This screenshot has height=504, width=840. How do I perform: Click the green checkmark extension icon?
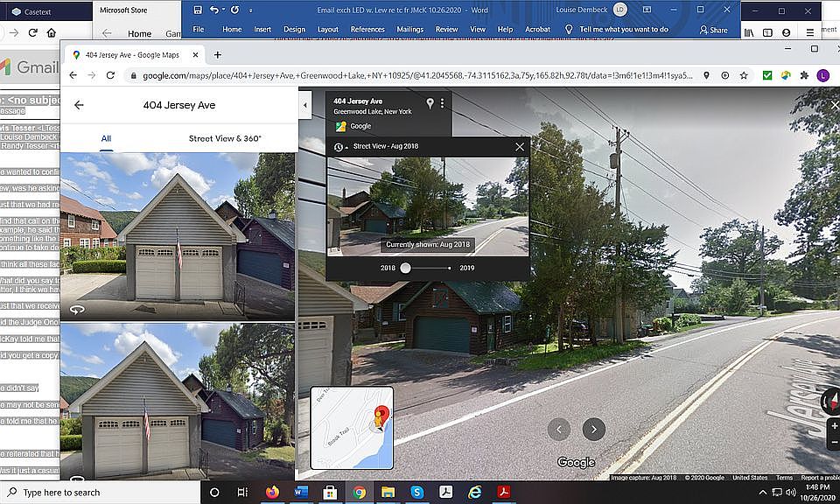(767, 75)
